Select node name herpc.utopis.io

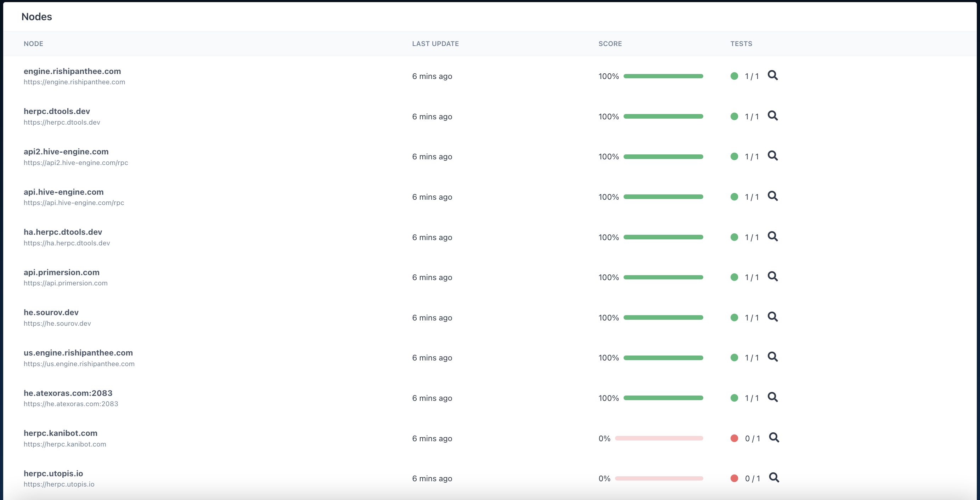(53, 473)
